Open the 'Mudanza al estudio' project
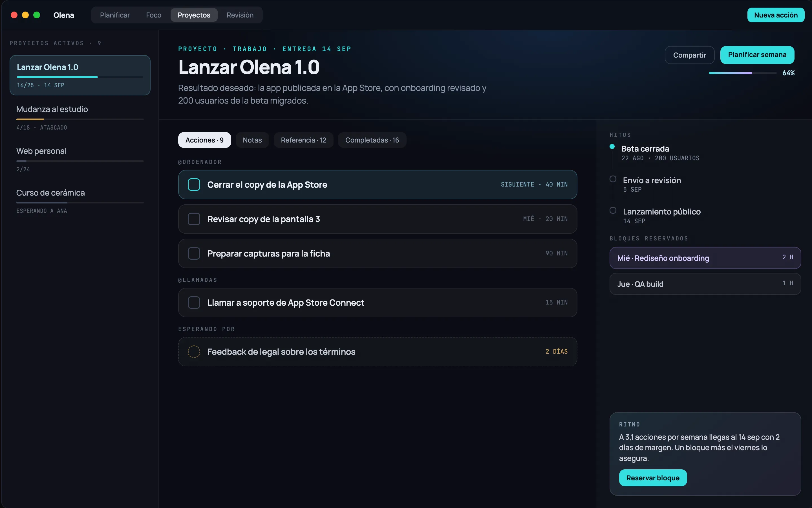 click(x=80, y=118)
